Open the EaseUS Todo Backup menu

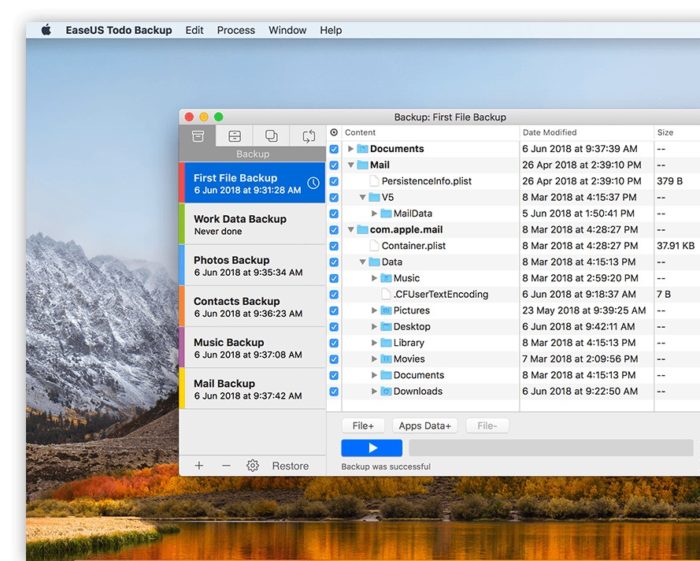click(119, 30)
